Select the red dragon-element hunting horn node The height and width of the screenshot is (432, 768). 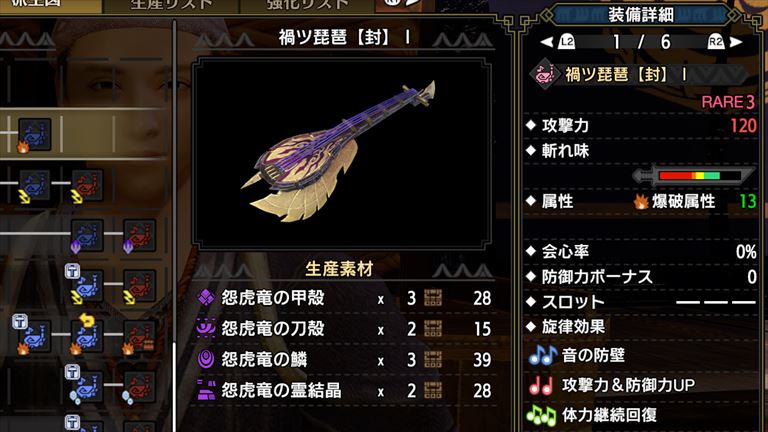point(140,236)
